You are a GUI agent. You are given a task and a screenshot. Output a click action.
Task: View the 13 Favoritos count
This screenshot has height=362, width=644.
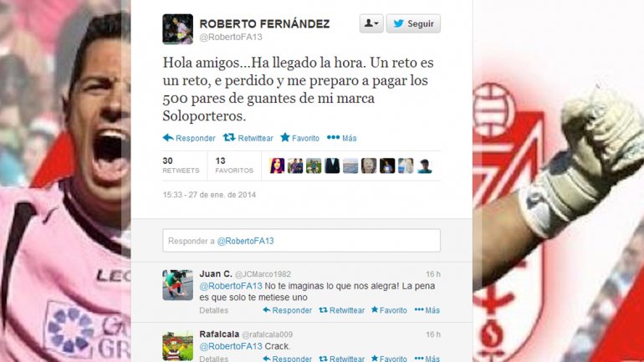234,166
